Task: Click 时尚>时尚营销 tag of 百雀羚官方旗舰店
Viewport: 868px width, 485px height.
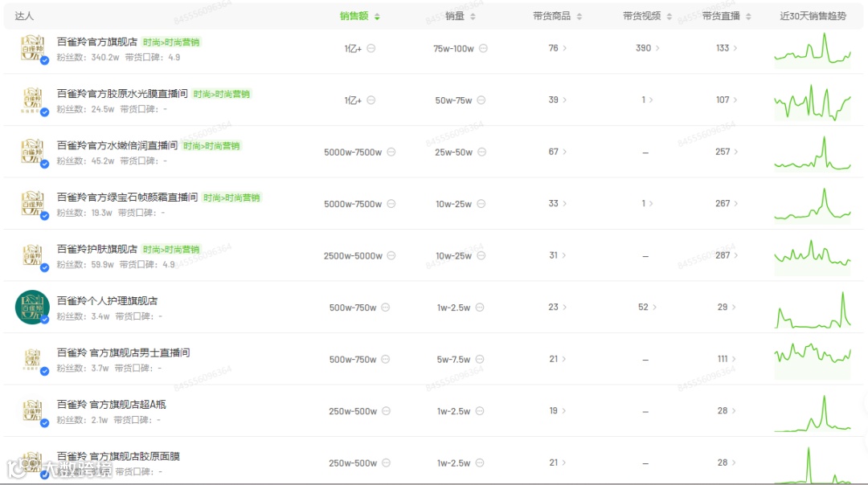Action: coord(171,42)
